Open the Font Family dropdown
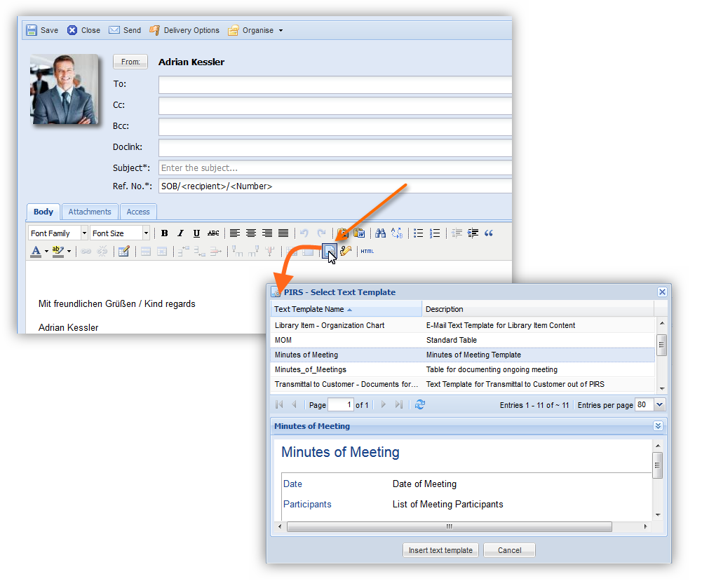The width and height of the screenshot is (702, 588). coord(84,233)
